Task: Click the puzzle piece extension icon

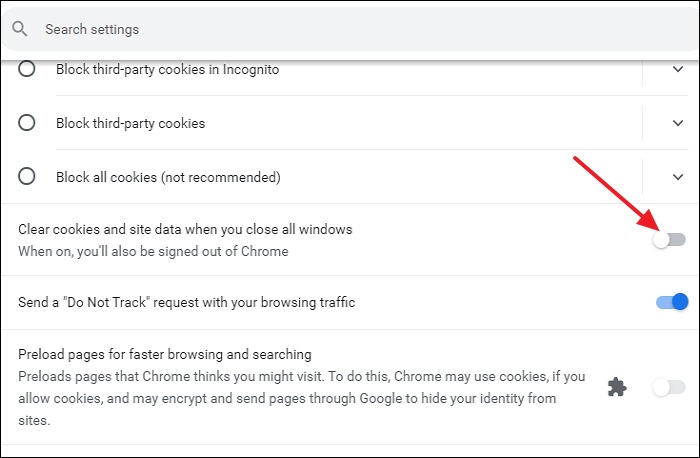Action: [x=618, y=387]
